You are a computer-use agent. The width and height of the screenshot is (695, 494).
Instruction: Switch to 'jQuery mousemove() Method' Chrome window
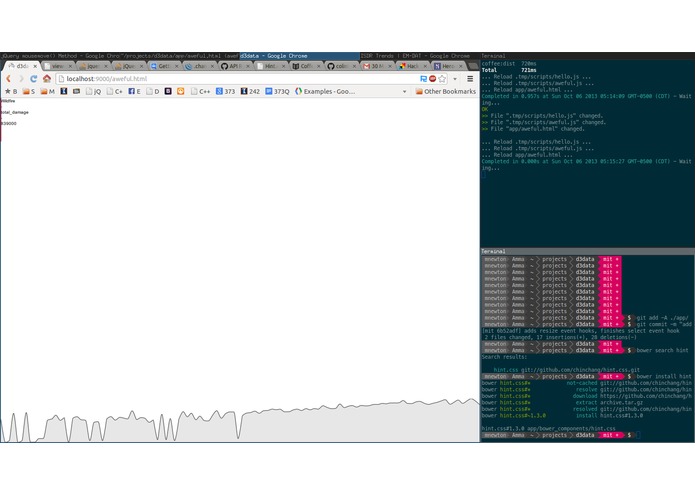61,56
